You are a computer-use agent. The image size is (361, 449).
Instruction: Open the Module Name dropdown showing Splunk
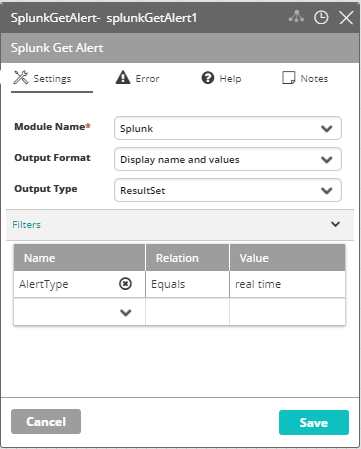[228, 128]
